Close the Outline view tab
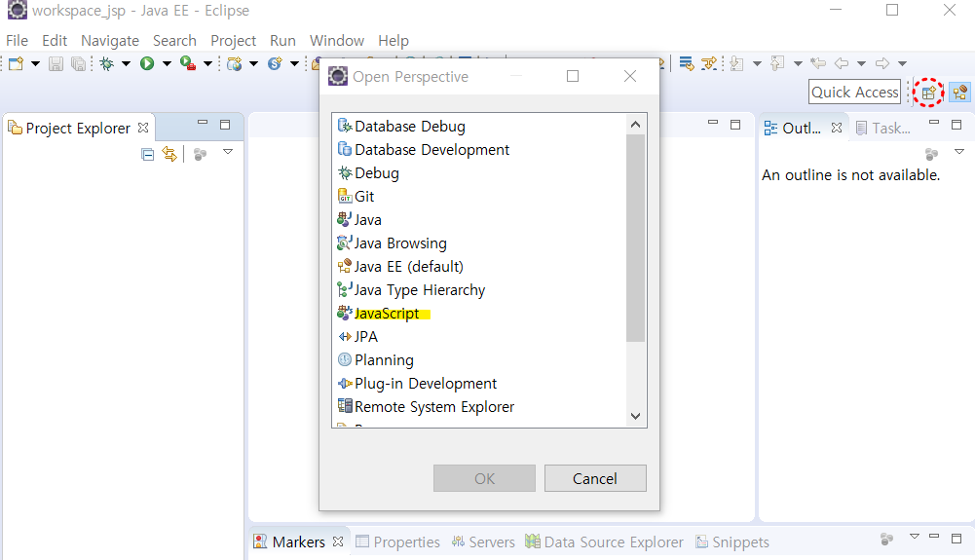975x560 pixels. tap(837, 128)
